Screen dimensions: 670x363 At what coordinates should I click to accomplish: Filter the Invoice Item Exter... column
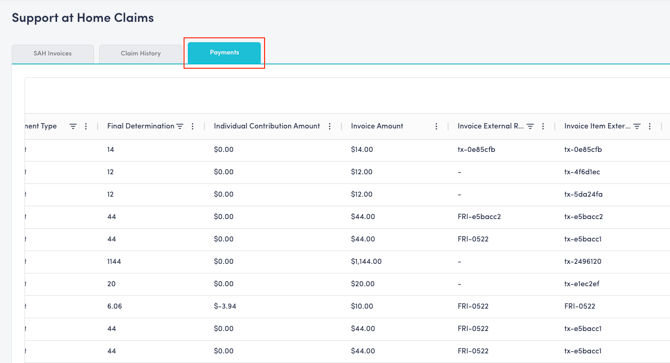637,126
